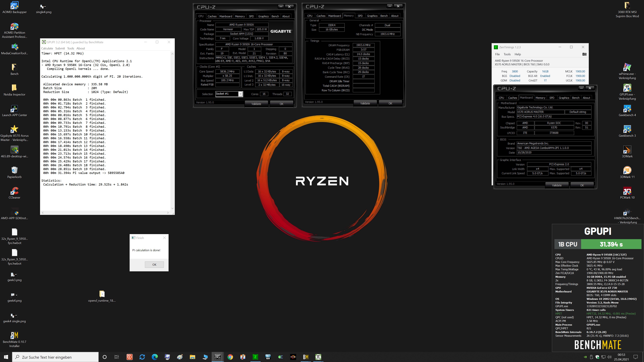Open Tools menu in GPUPI

(70, 48)
